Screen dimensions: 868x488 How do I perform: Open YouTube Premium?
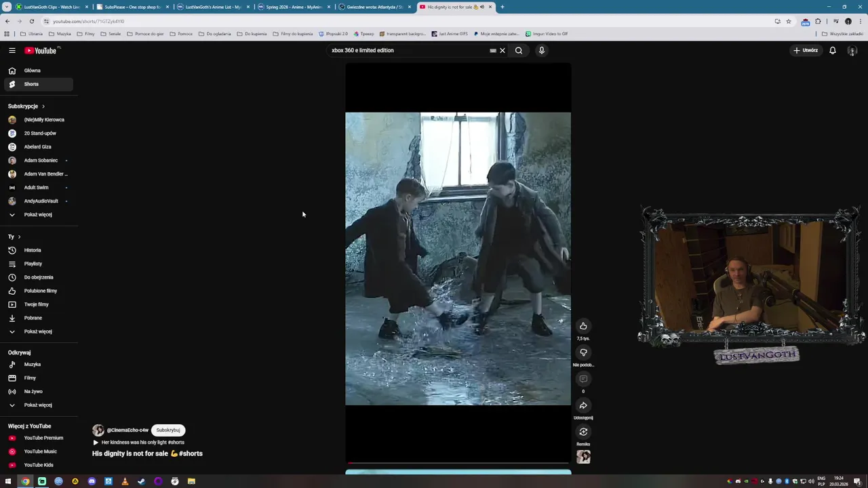[37, 438]
